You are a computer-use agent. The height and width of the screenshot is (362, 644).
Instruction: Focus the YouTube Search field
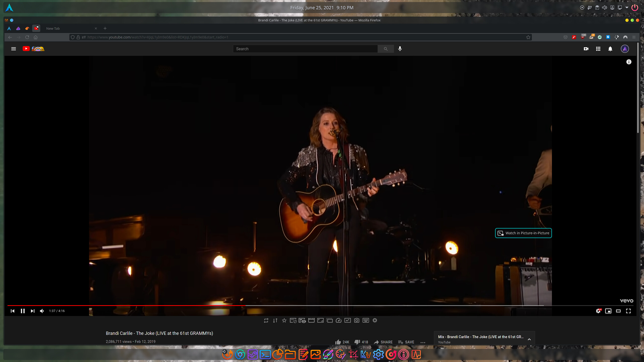coord(305,49)
